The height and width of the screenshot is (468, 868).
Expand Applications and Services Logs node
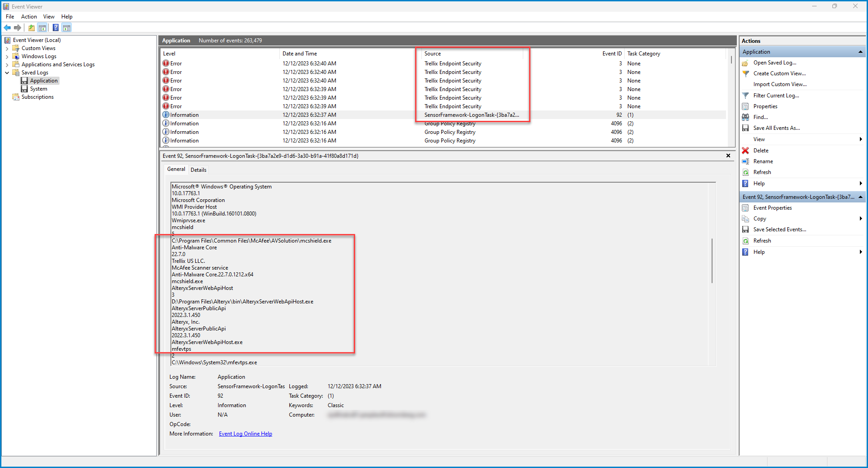click(x=7, y=65)
